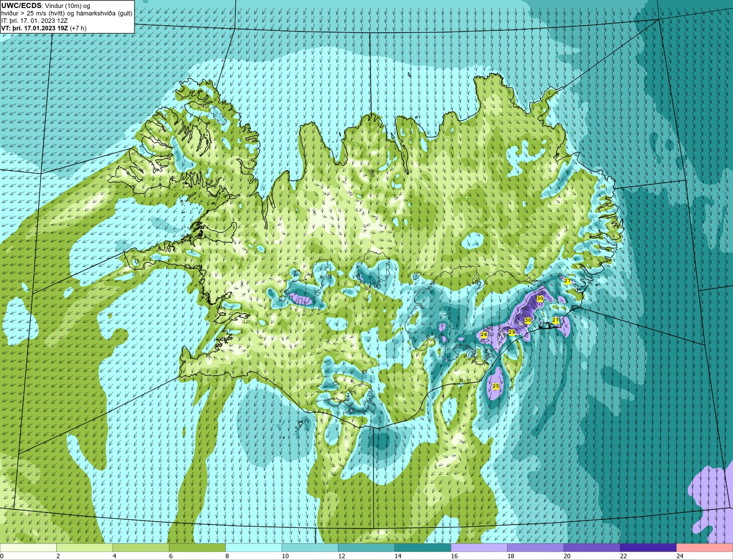Click the "UWC/ECDS: Vindur (10m) og" title line
Viewport: 733px width, 560px height.
point(46,6)
